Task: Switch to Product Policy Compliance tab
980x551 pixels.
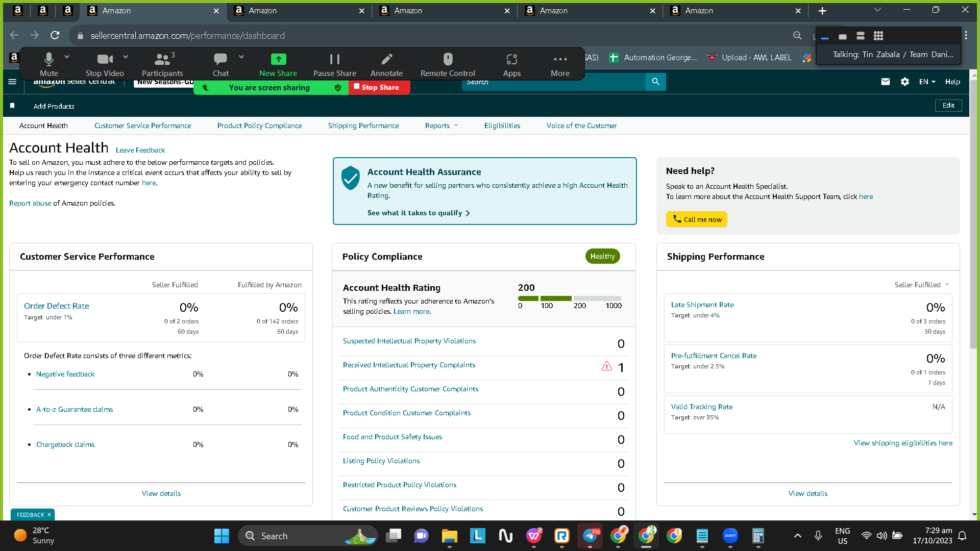Action: [259, 126]
